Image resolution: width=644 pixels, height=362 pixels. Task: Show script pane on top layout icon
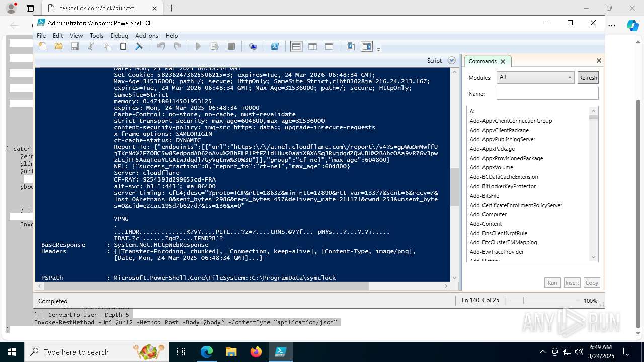296,47
